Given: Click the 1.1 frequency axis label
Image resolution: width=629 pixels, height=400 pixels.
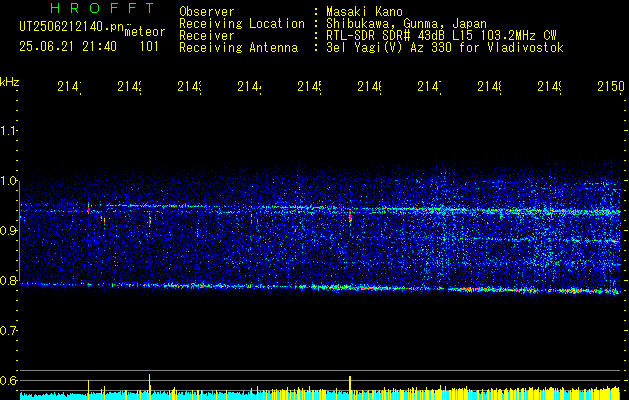Looking at the screenshot, I should pyautogui.click(x=9, y=131).
